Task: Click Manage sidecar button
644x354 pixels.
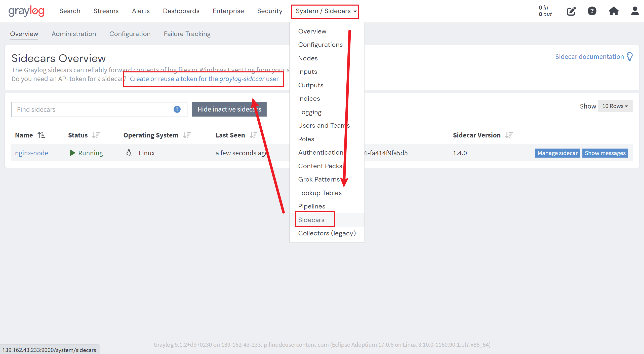Action: point(557,153)
